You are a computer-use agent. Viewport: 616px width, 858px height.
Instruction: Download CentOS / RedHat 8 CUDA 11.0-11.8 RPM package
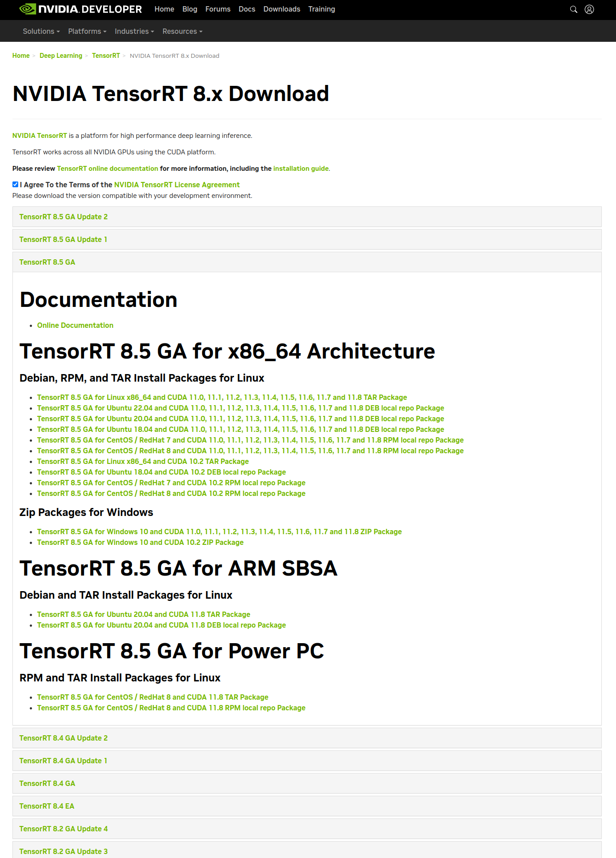coord(250,451)
